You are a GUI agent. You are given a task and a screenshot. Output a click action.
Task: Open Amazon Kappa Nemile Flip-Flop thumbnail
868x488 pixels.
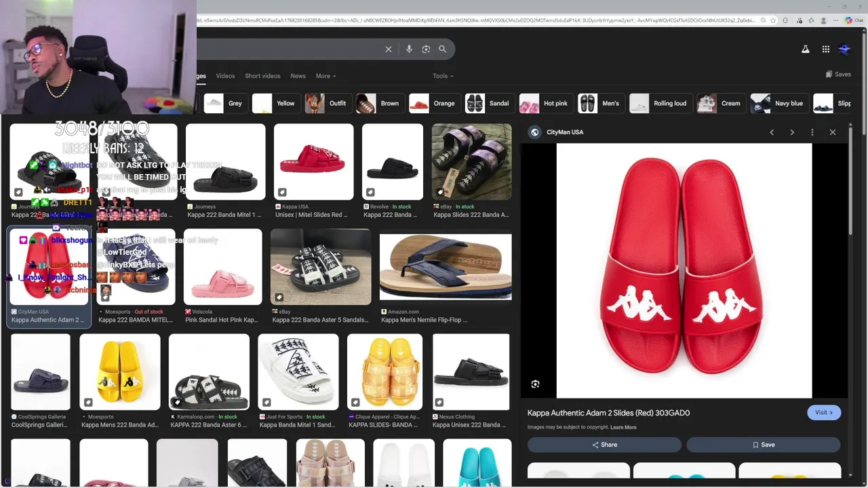(x=446, y=267)
